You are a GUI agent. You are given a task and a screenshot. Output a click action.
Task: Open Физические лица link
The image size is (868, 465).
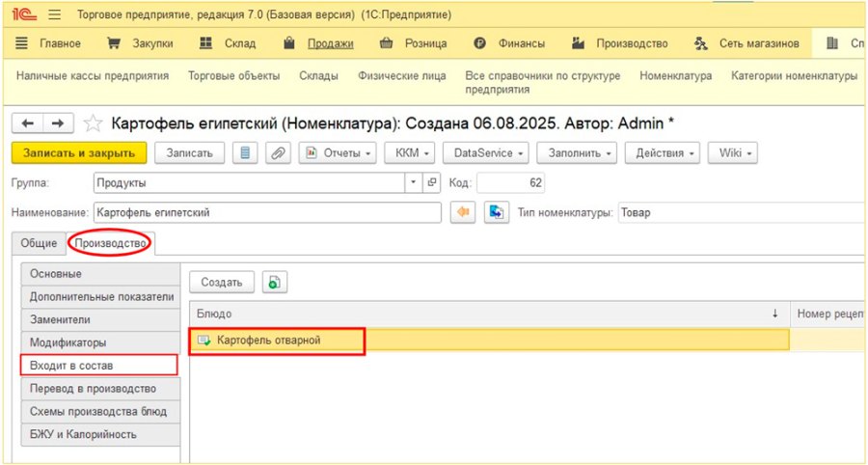(402, 76)
